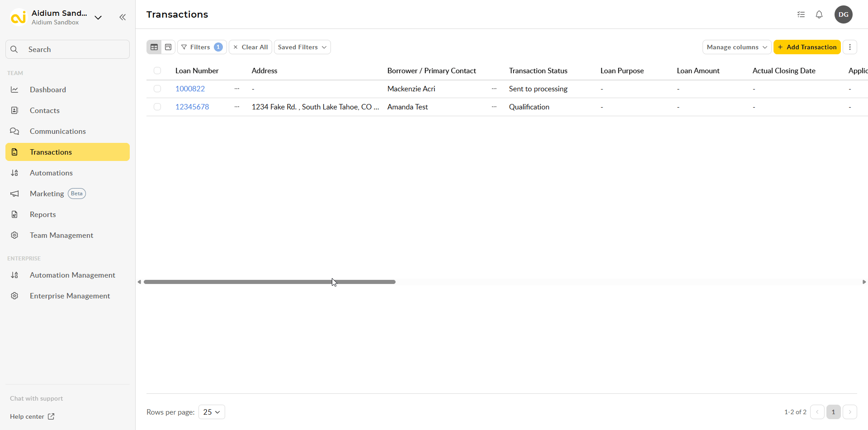Switch to board view layout

[x=168, y=47]
